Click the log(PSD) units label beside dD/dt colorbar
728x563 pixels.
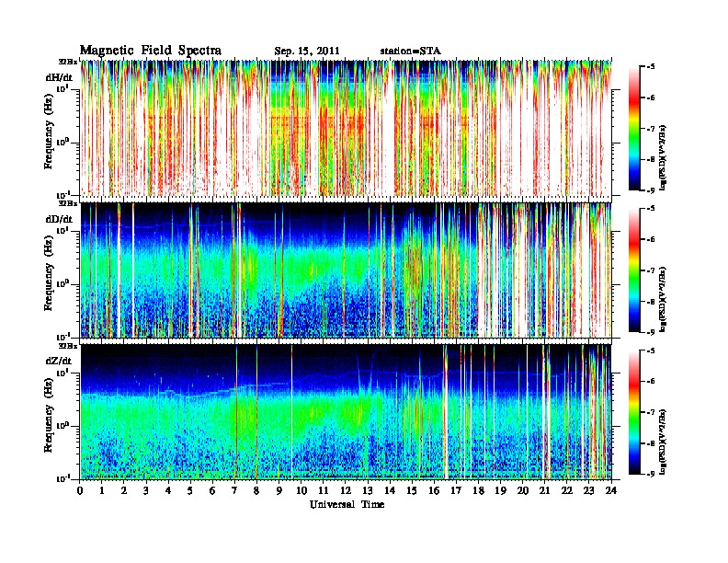pyautogui.click(x=663, y=299)
